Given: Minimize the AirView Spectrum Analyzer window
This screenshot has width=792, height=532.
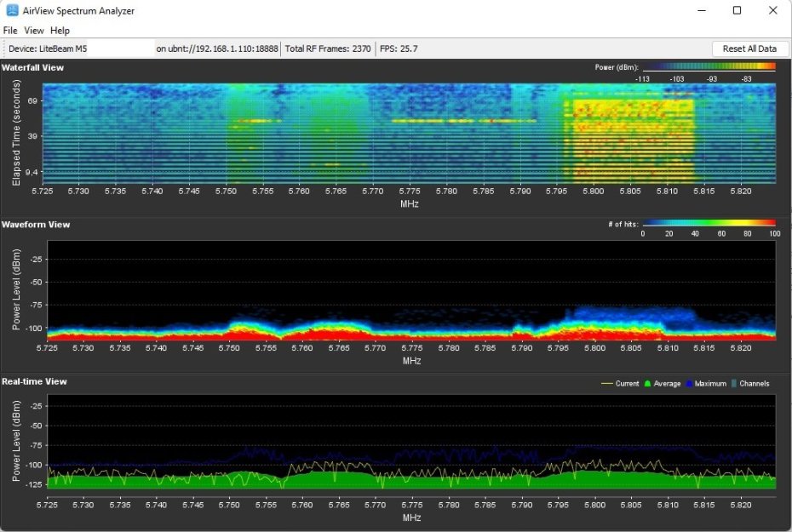Looking at the screenshot, I should click(703, 10).
